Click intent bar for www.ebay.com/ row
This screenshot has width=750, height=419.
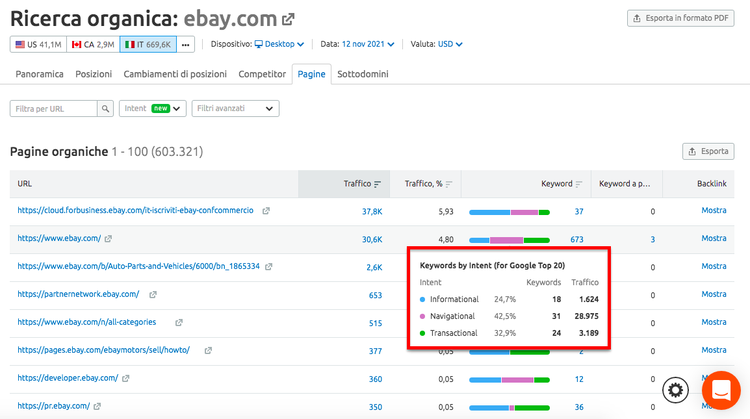click(x=509, y=240)
